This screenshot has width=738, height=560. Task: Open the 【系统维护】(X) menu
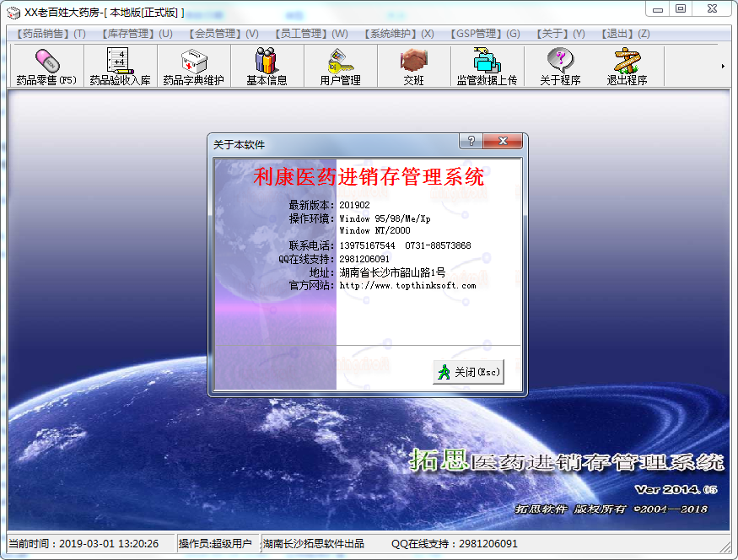[x=399, y=34]
